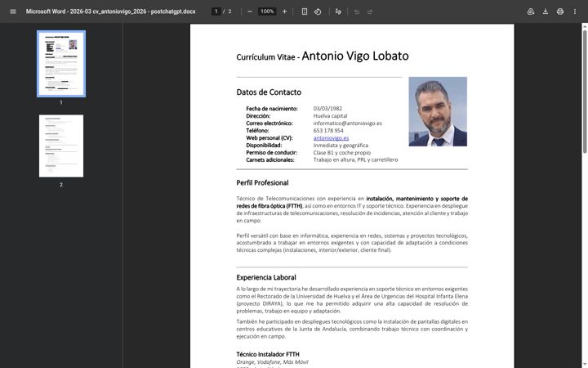Toggle the sidebar menu hamburger icon
Viewport: 588px width, 368px height.
pos(13,11)
